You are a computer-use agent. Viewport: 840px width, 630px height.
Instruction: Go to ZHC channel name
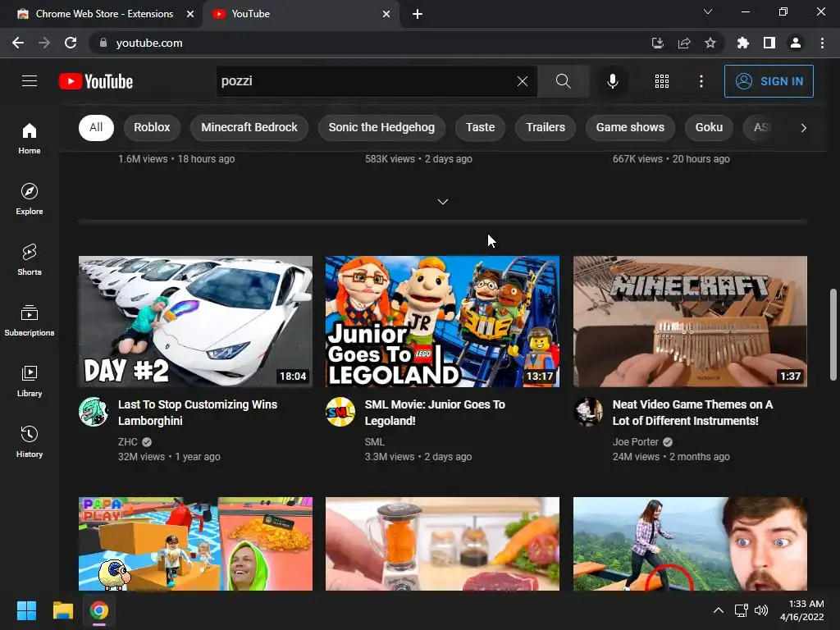click(127, 442)
